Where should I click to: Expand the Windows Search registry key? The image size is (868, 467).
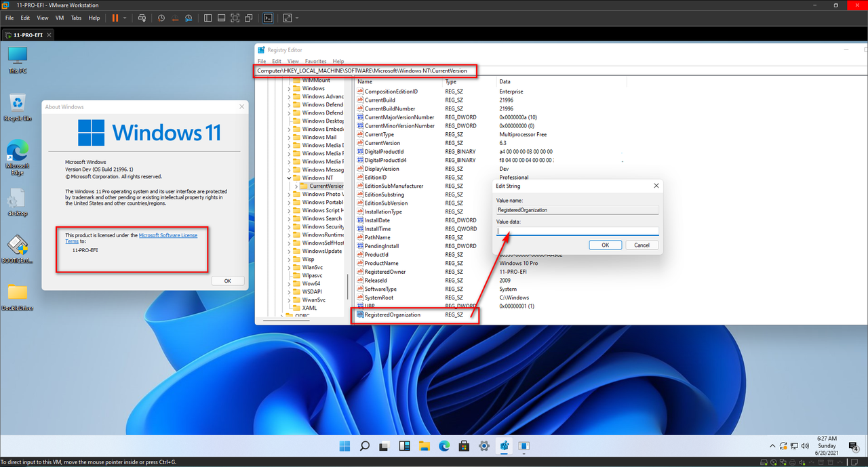[x=290, y=218]
